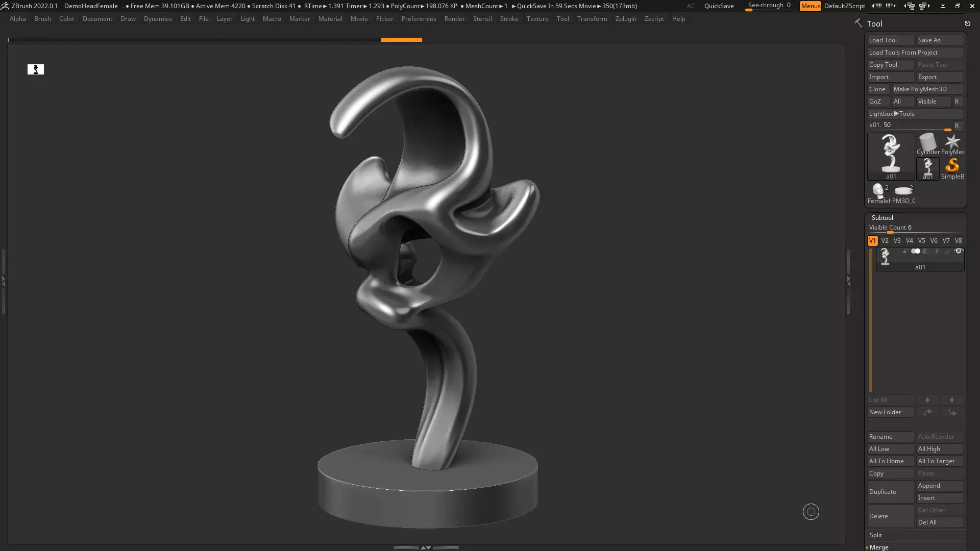
Task: Expand the bottom shelf divider arrows
Action: 426,547
